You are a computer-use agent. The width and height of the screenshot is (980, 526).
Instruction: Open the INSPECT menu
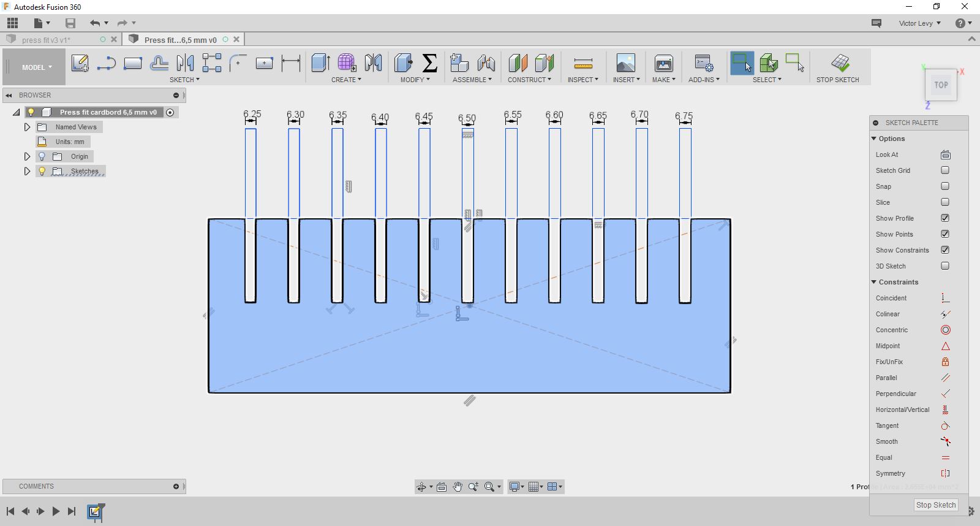[x=582, y=80]
